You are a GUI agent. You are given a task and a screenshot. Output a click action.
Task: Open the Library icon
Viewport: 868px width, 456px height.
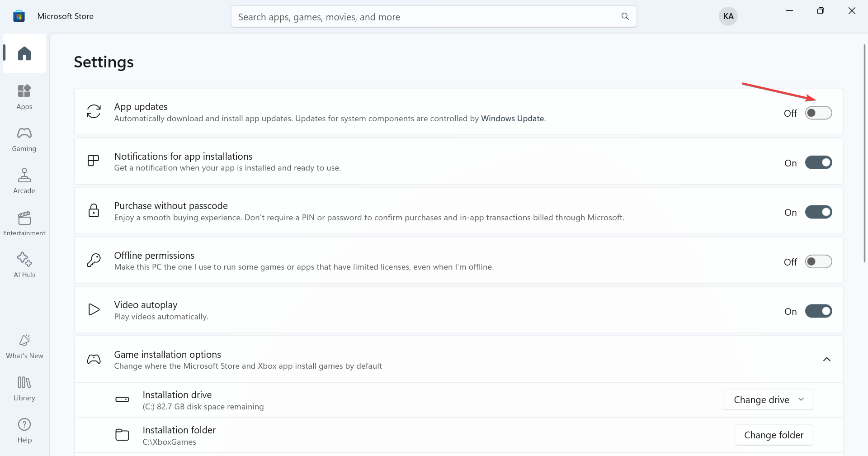click(24, 388)
